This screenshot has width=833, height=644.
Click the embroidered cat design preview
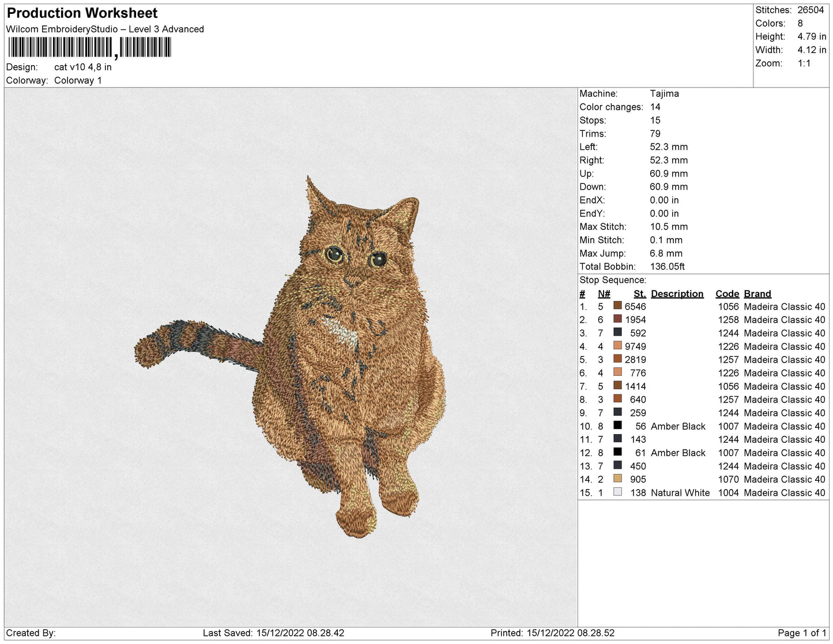click(291, 356)
